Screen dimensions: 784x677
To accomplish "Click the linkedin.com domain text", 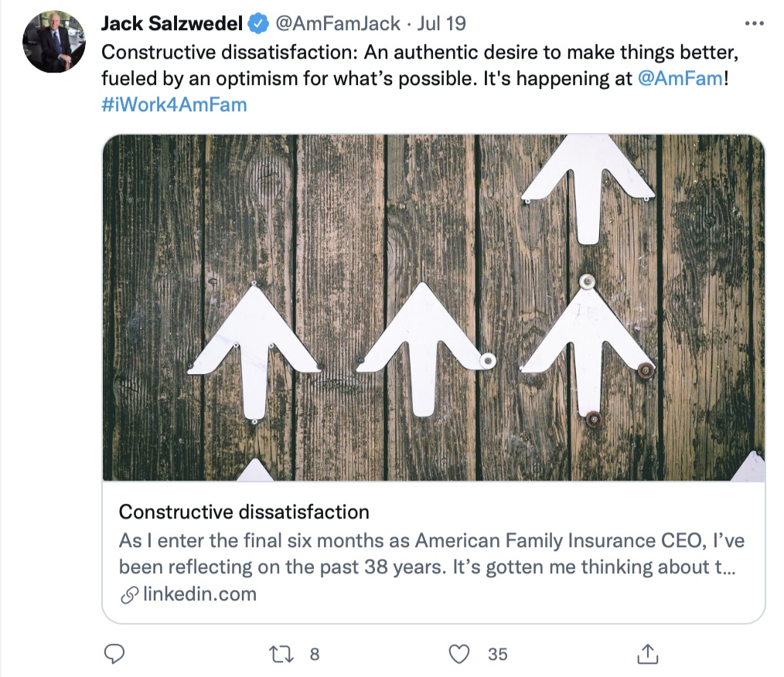I will [x=199, y=594].
